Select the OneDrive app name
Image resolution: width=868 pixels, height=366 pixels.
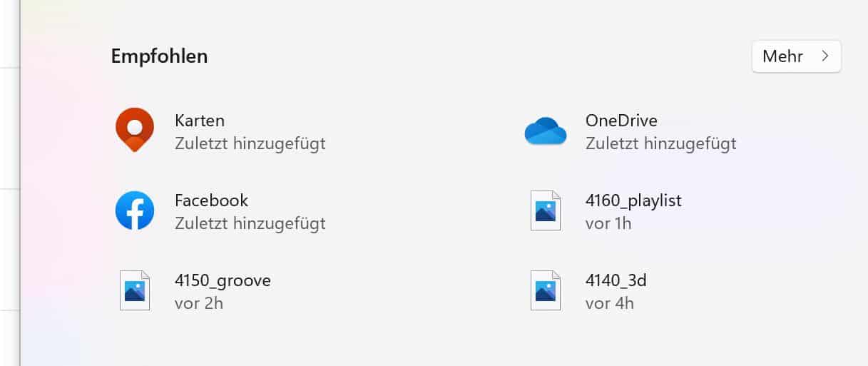[621, 121]
